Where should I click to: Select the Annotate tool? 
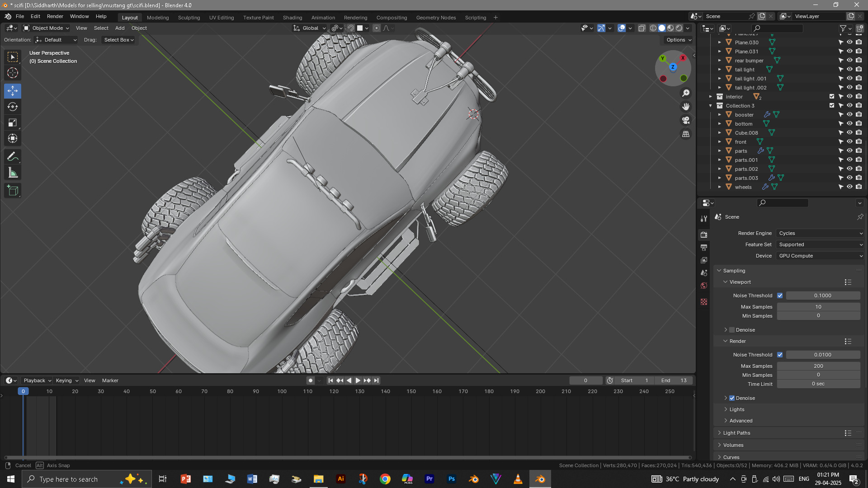13,157
